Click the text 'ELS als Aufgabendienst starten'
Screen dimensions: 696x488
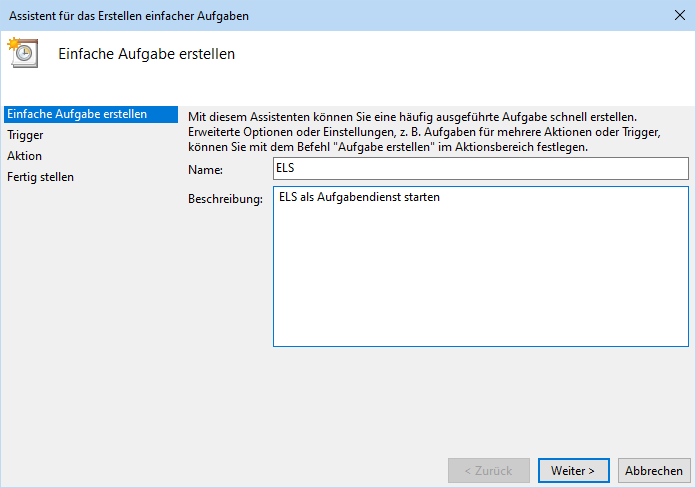(x=359, y=197)
